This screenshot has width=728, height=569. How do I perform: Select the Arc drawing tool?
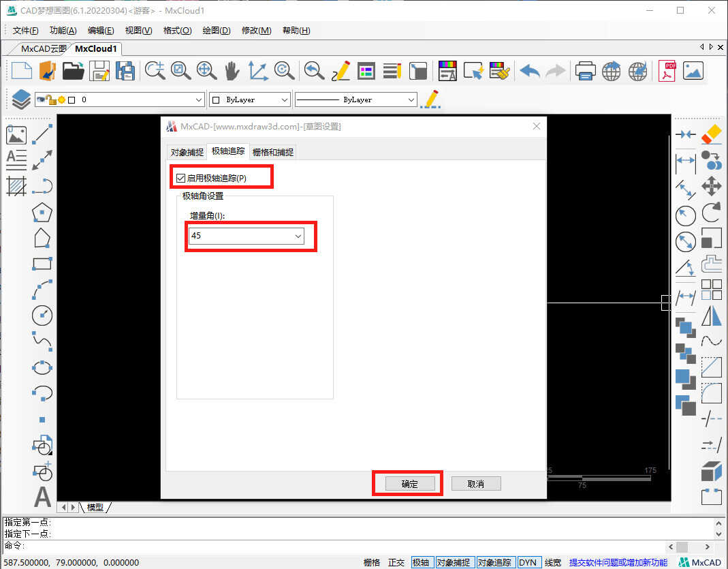[x=42, y=289]
